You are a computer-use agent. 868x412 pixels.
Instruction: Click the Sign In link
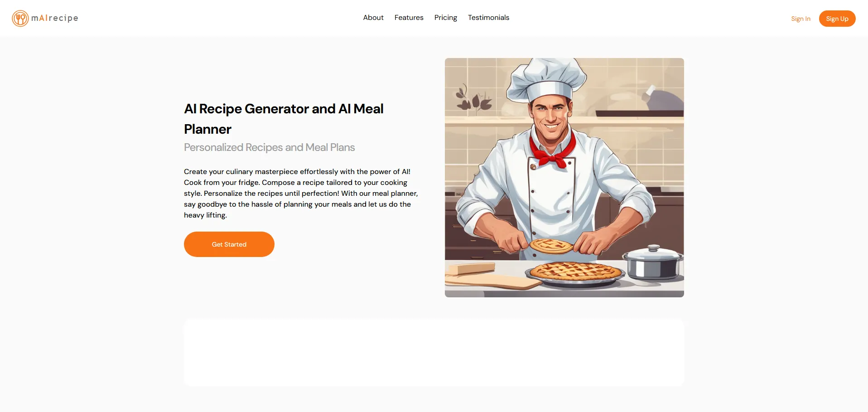(800, 19)
